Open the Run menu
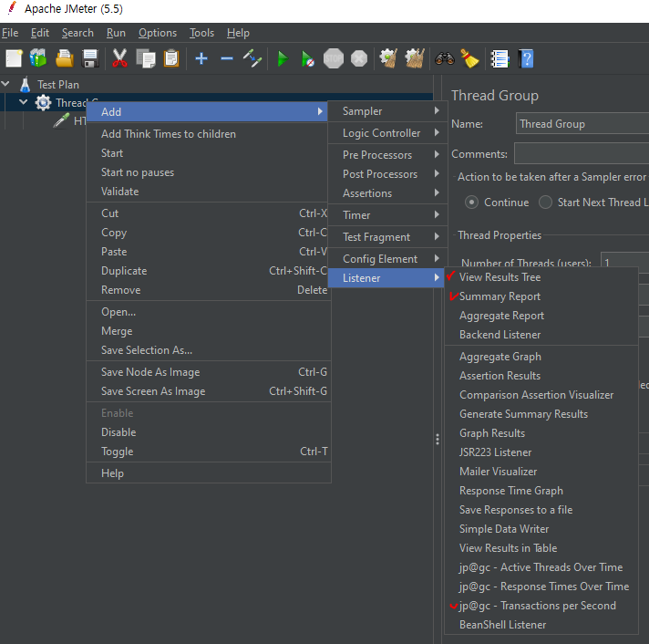Image resolution: width=649 pixels, height=644 pixels. pyautogui.click(x=116, y=33)
